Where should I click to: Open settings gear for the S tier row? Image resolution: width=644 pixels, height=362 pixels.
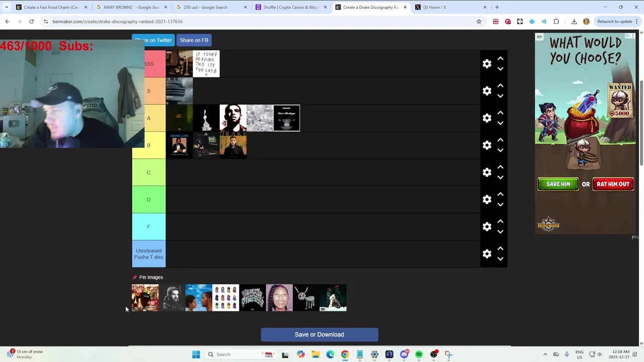tap(487, 91)
